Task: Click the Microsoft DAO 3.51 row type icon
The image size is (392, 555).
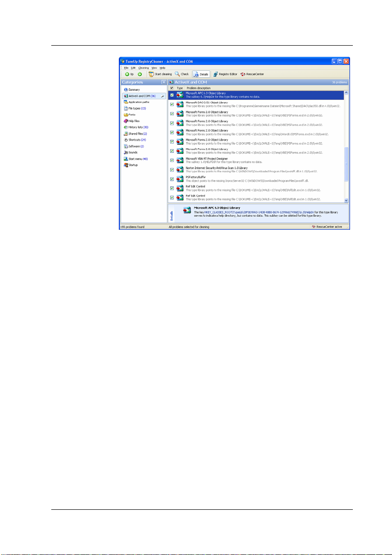Action: tap(180, 104)
